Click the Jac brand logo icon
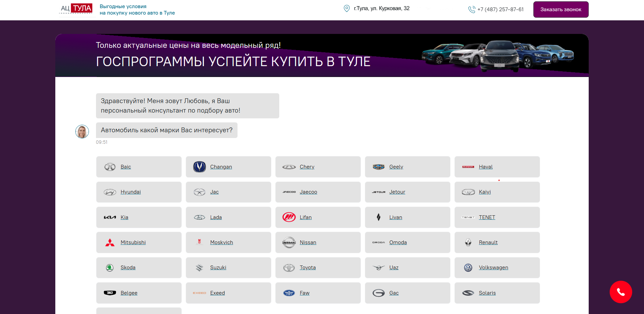The height and width of the screenshot is (314, 644). (200, 192)
